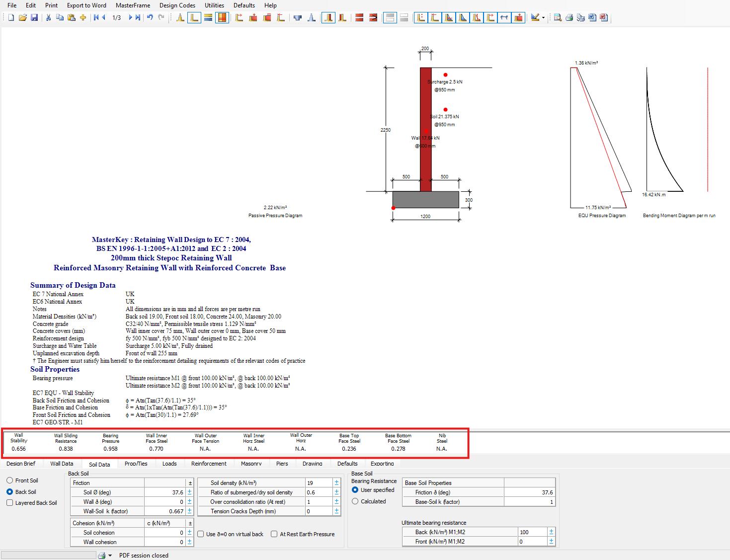This screenshot has height=560, width=730.
Task: Click the yellow plus add icon
Action: tap(83, 18)
